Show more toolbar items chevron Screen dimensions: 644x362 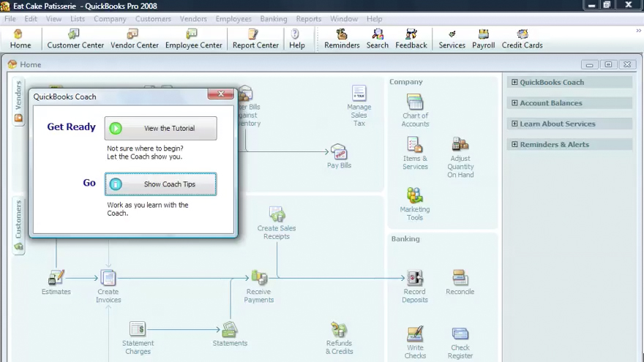coord(639,31)
